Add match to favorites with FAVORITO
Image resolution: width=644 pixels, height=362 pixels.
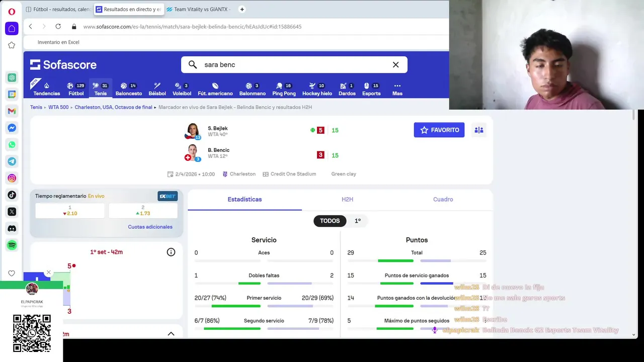click(x=439, y=130)
